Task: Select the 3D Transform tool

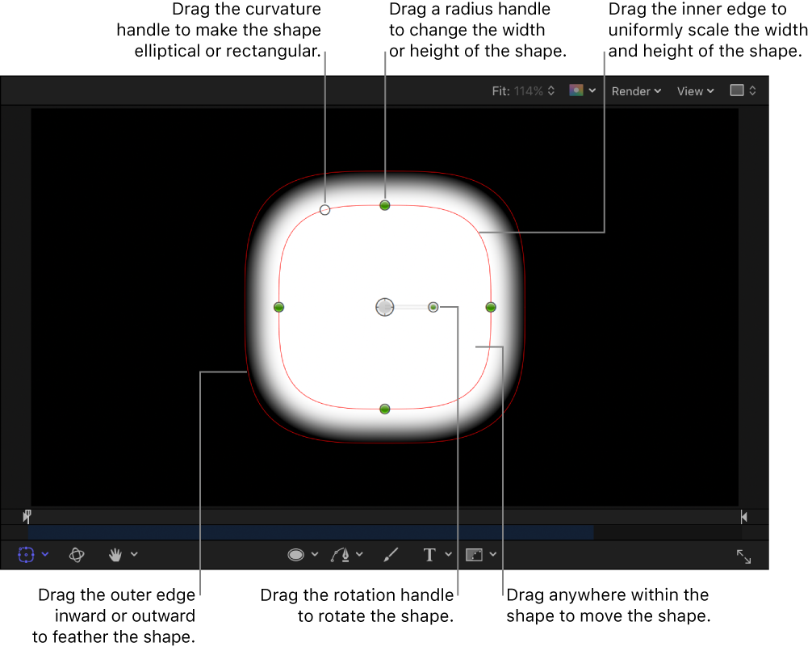Action: 77,555
